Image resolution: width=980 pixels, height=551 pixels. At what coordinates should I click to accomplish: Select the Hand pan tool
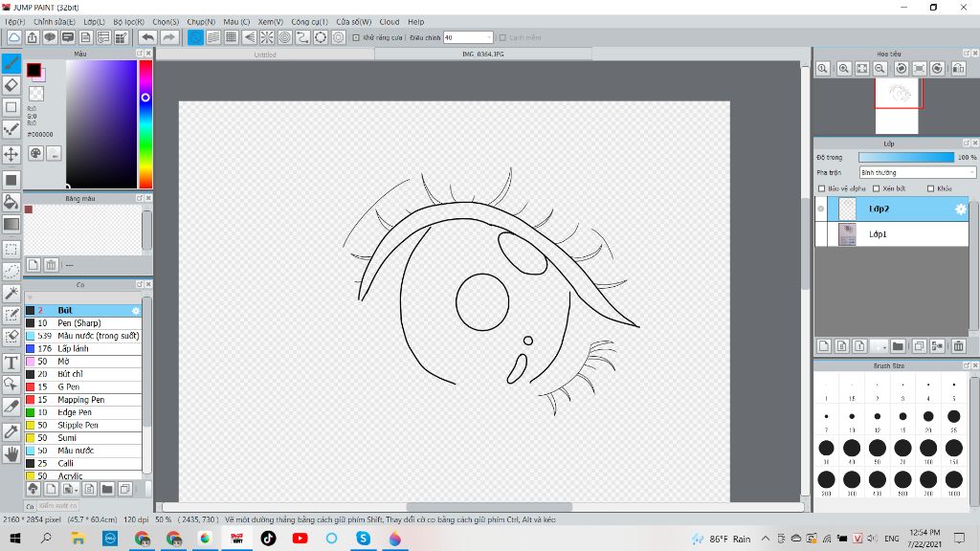(11, 454)
